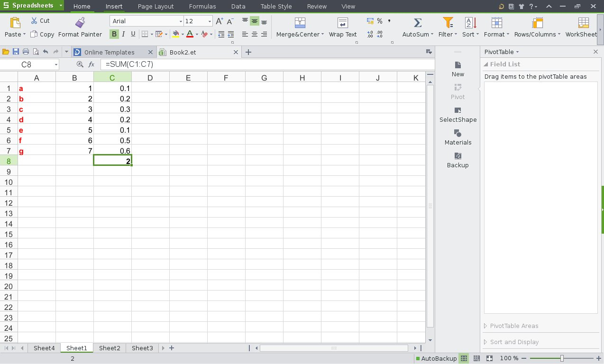This screenshot has width=604, height=364.
Task: Decrease font size with the A- icon
Action: [230, 21]
